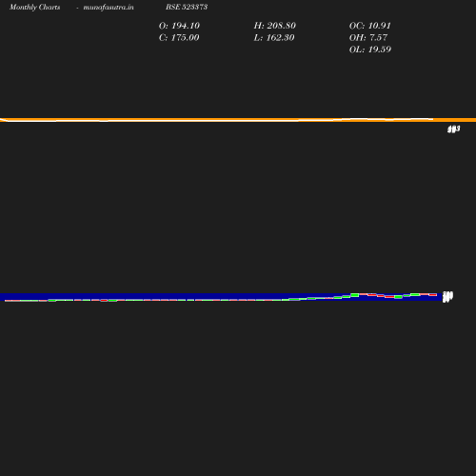Click the orange moving average line

(238, 120)
